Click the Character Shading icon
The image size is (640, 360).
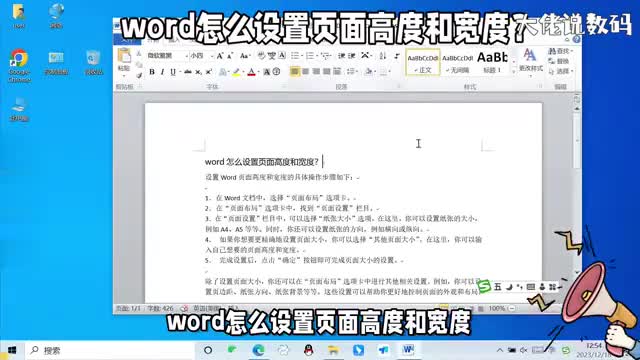[267, 72]
